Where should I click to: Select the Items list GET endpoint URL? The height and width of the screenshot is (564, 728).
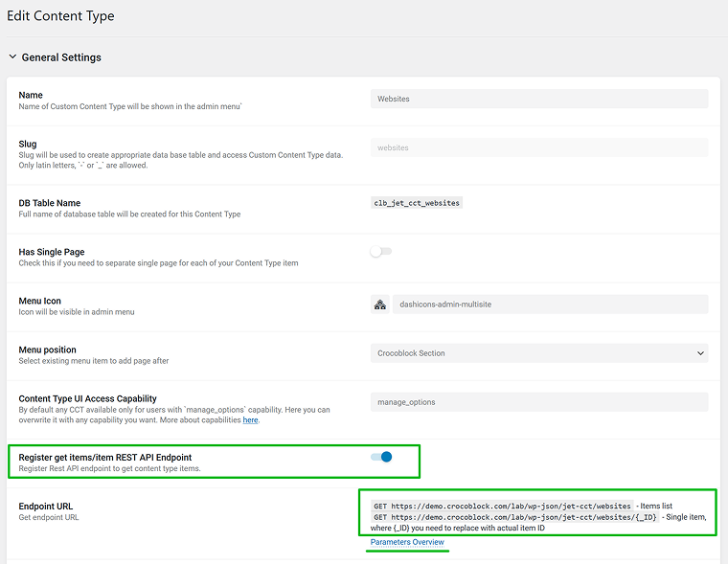(x=502, y=506)
